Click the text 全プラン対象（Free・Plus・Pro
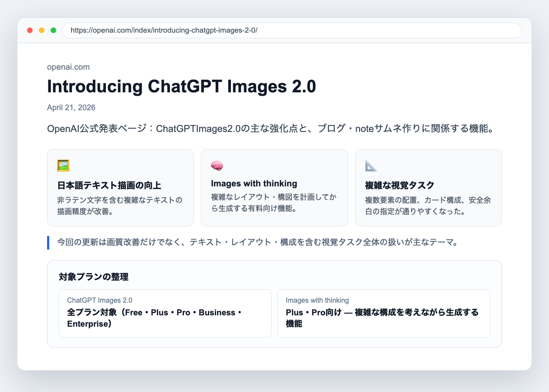The width and height of the screenshot is (549, 392). coord(154,318)
